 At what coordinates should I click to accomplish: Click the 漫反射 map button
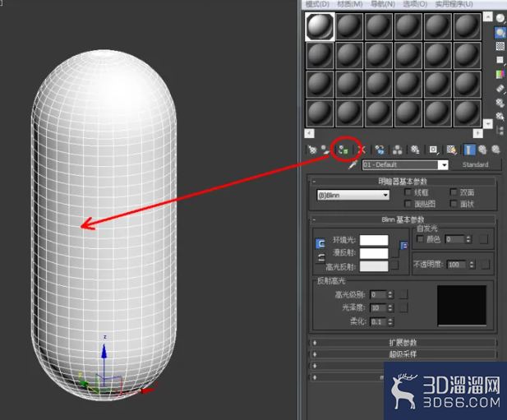(394, 253)
